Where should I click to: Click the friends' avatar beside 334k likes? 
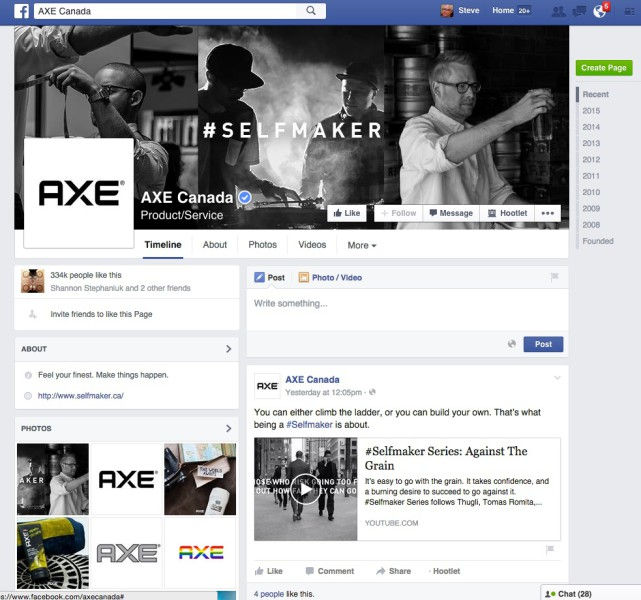coord(33,281)
